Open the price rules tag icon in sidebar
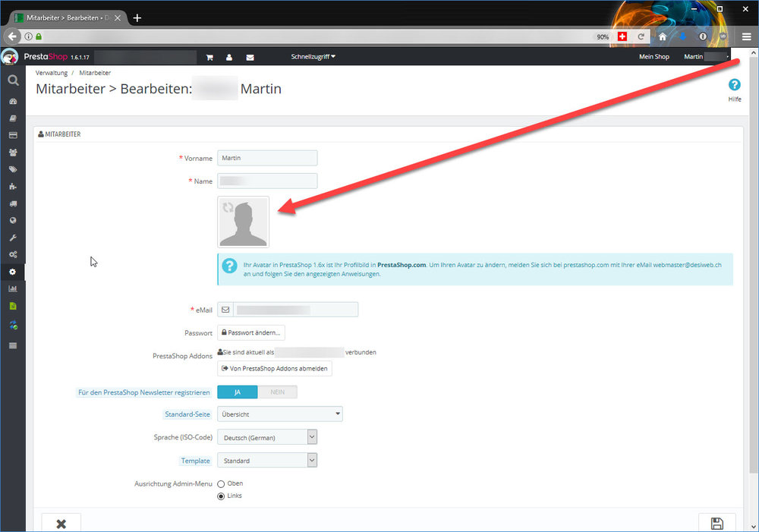This screenshot has height=532, width=759. click(13, 169)
